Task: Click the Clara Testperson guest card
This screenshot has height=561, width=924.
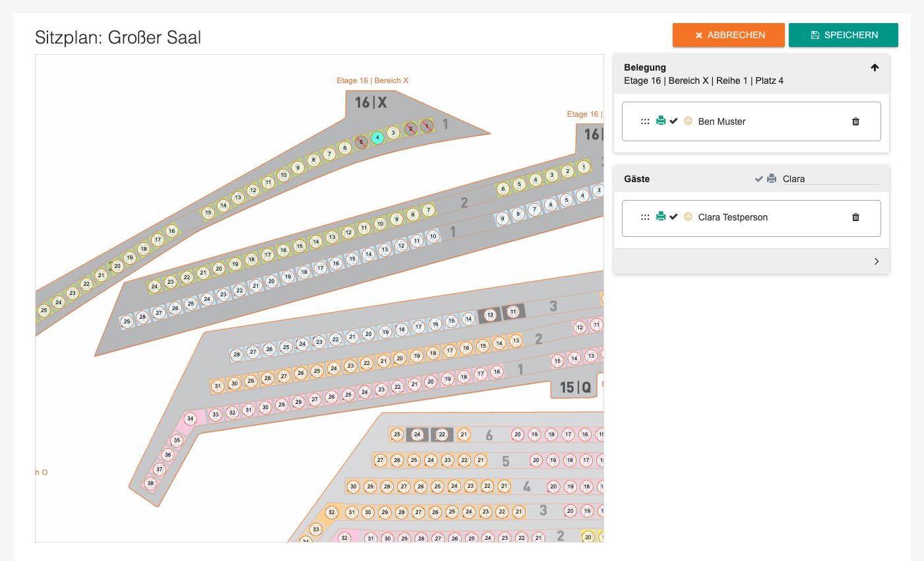Action: 751,218
